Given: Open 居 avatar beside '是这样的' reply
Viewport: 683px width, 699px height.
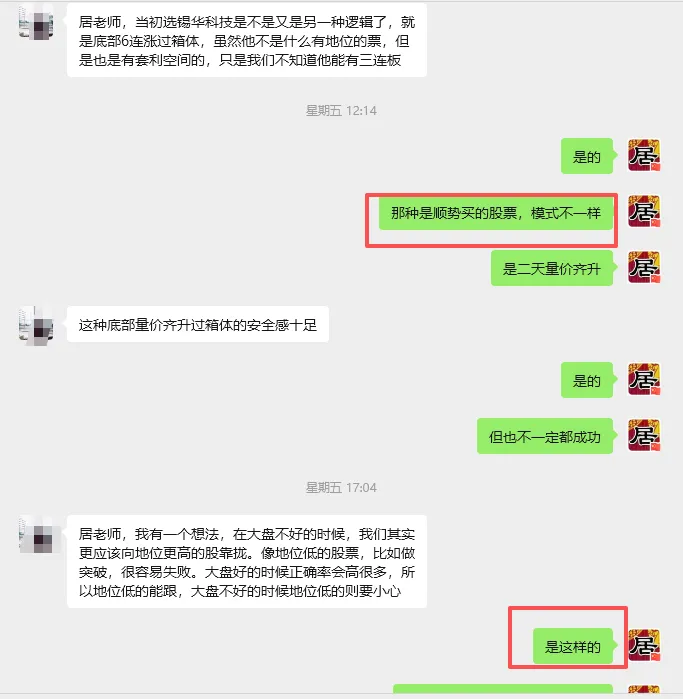Looking at the screenshot, I should (644, 645).
